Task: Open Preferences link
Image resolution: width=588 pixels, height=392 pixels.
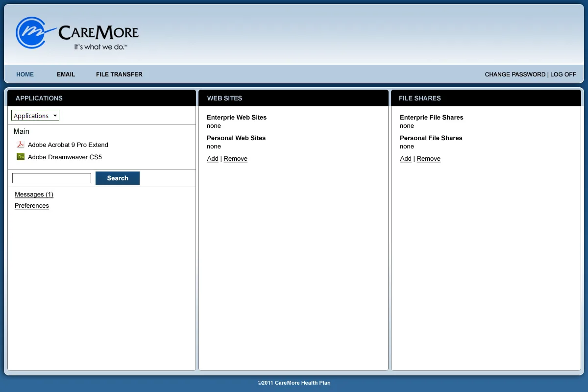Action: (x=32, y=206)
